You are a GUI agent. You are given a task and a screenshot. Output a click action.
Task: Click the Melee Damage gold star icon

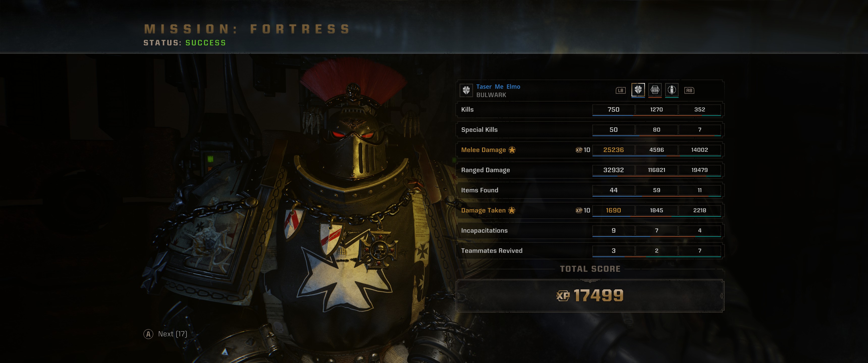pyautogui.click(x=512, y=149)
